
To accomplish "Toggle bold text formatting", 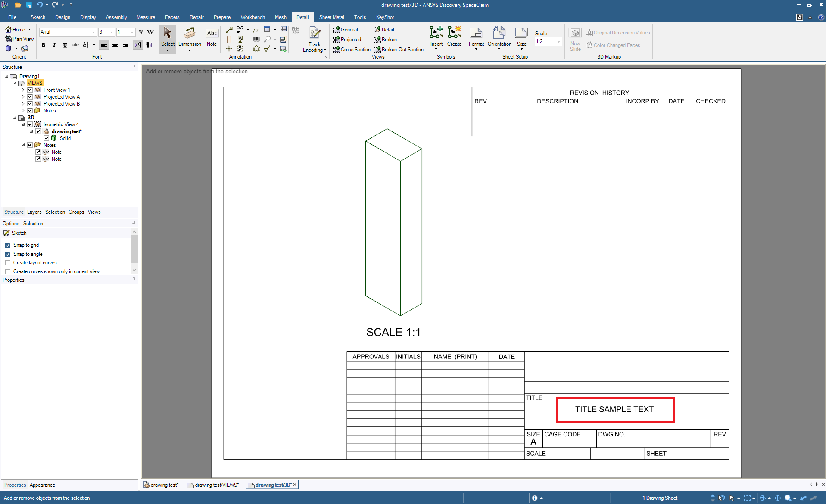I will 44,45.
